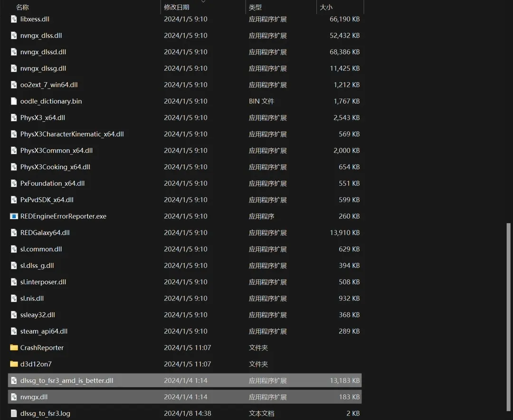Sort by the 名称 column header
Image resolution: width=513 pixels, height=420 pixels.
click(22, 7)
